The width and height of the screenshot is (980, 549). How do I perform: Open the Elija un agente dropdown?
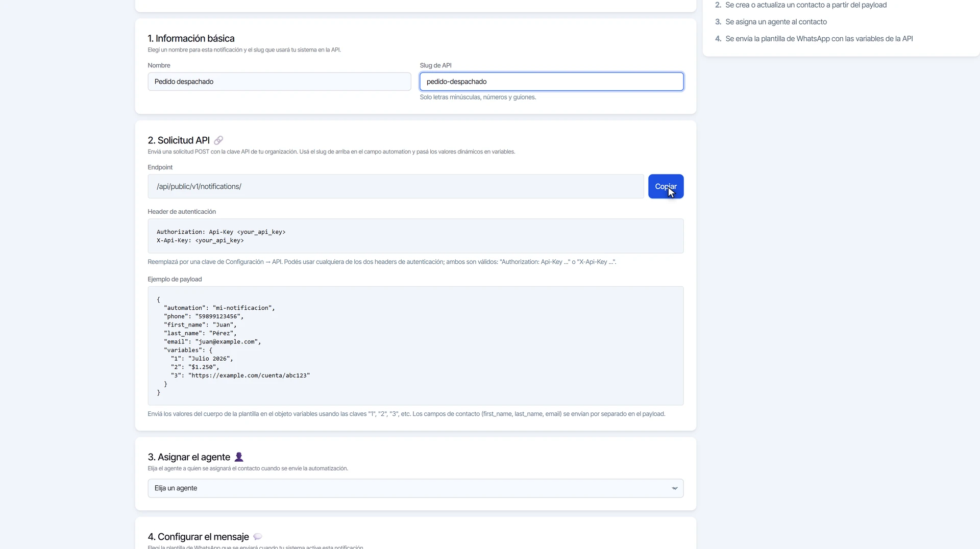[415, 488]
